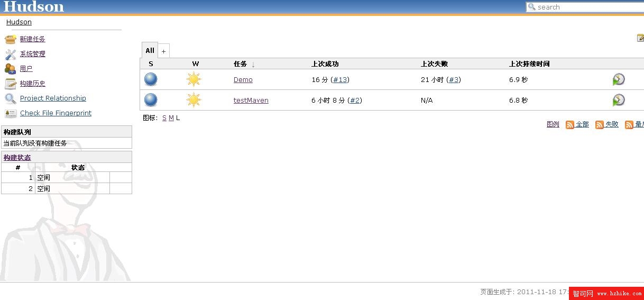644x300 pixels.
Task: Click 当前队列没有构建任务 queue message
Action: (x=35, y=143)
